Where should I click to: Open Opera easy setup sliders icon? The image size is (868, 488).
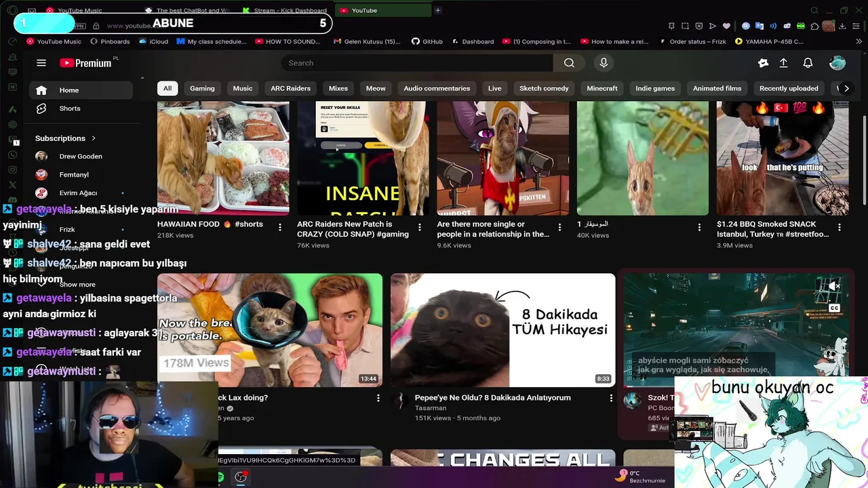pos(856,26)
